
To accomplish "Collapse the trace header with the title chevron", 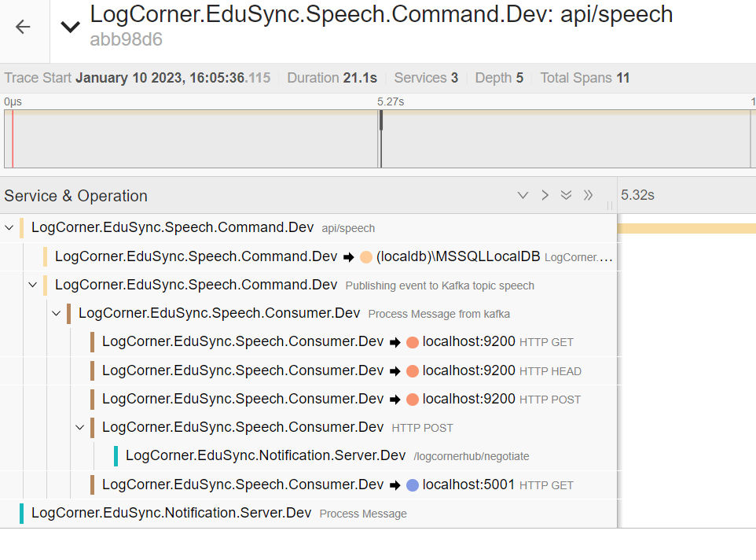I will [71, 27].
